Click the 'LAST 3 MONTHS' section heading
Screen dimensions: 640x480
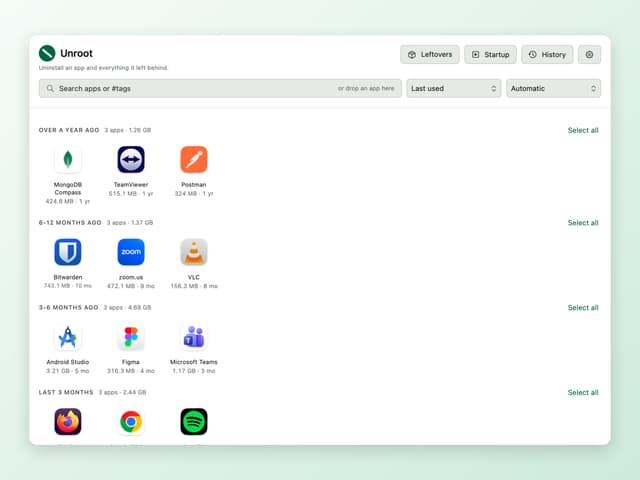click(66, 393)
